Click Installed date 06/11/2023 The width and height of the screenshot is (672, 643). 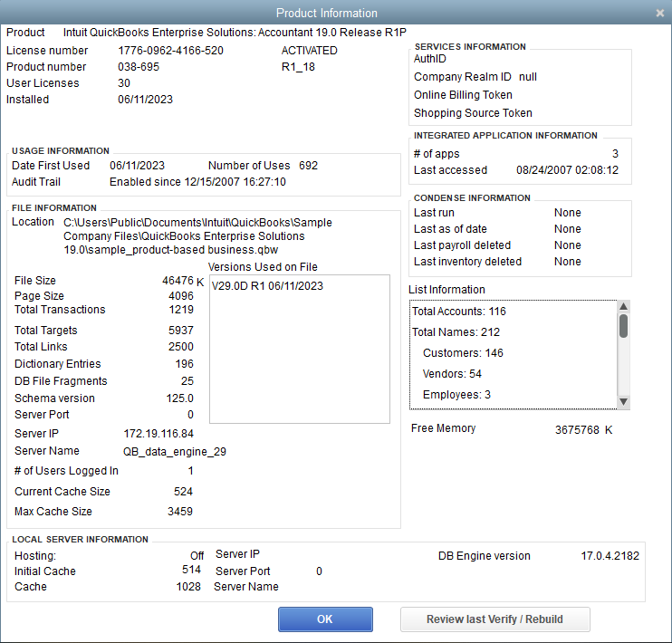(145, 100)
